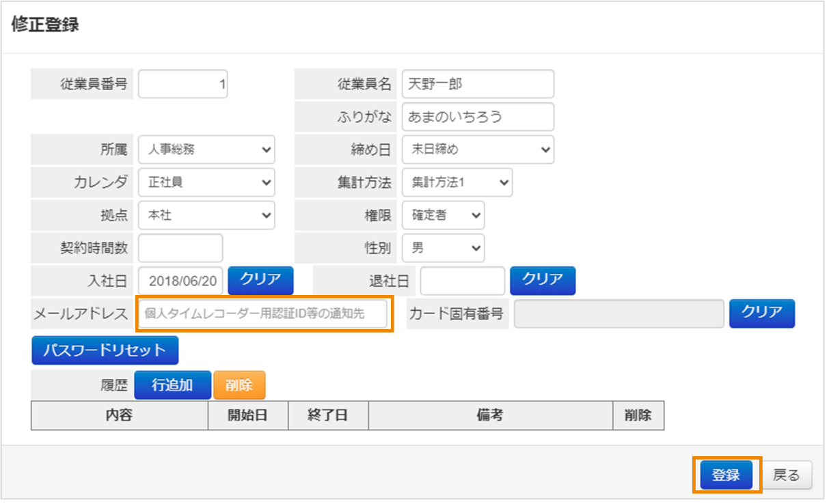
Task: Open the 性別 gender dropdown
Action: (x=442, y=248)
